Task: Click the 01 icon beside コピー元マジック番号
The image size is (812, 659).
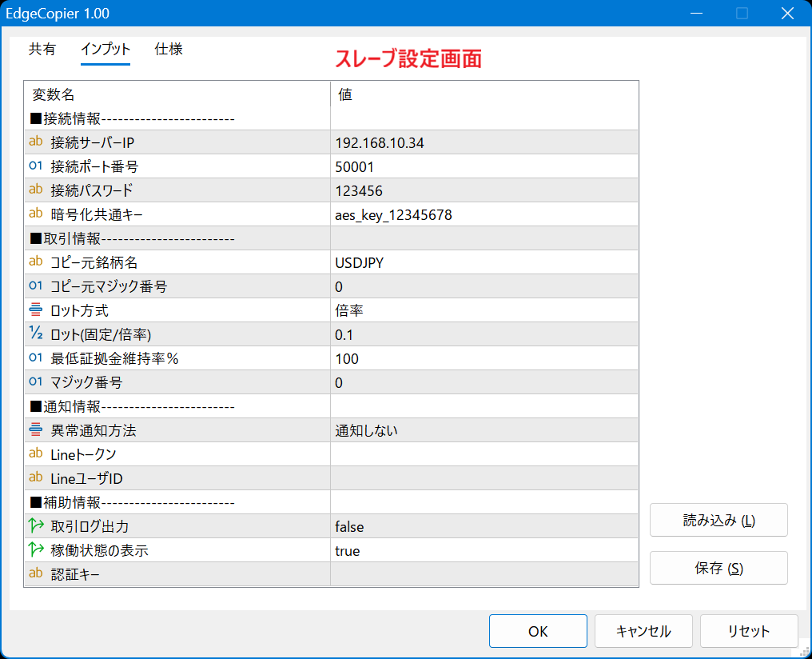Action: (36, 286)
